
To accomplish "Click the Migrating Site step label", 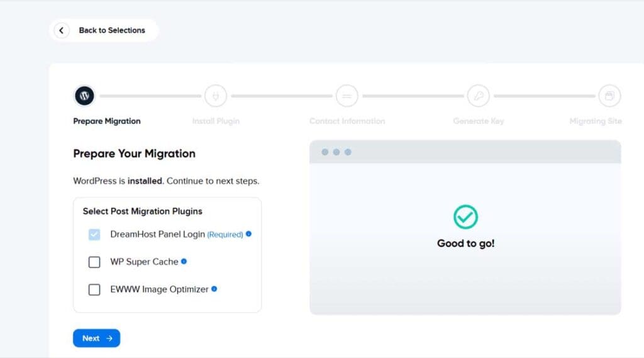I will tap(596, 121).
